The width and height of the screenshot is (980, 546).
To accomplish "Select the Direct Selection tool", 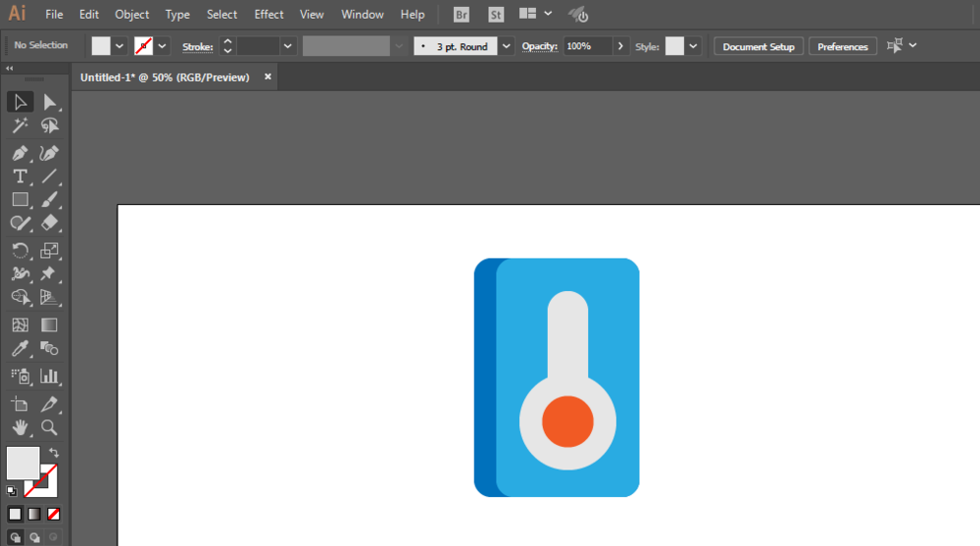I will pyautogui.click(x=49, y=102).
